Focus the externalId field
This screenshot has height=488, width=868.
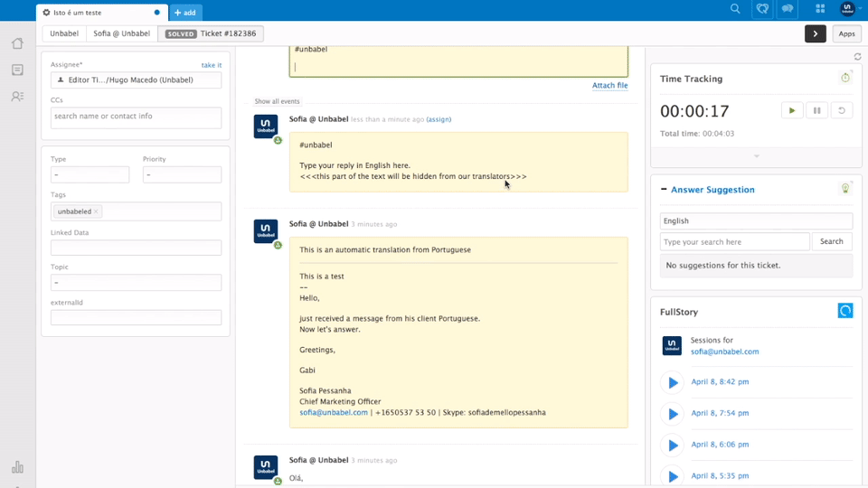coord(137,317)
